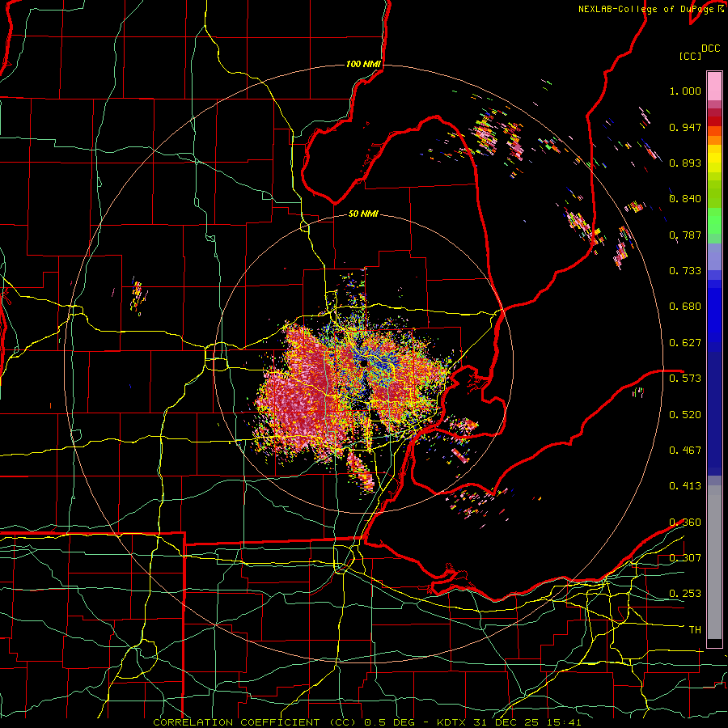Click the pink top segment of color bar
This screenshot has width=728, height=728.
[x=714, y=86]
